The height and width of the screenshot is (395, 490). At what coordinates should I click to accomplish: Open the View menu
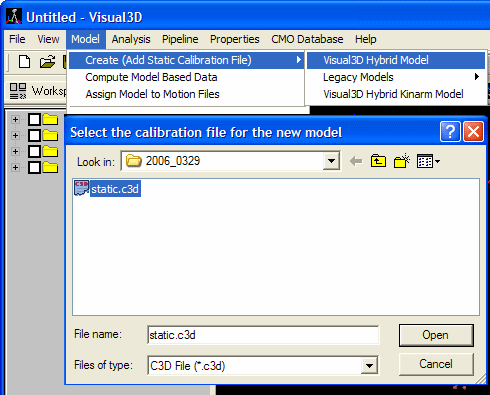click(48, 39)
